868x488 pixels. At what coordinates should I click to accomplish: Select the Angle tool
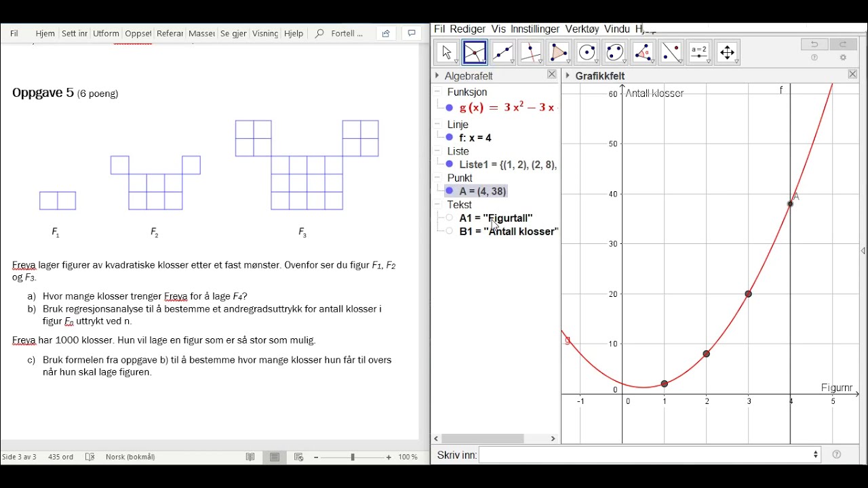644,52
